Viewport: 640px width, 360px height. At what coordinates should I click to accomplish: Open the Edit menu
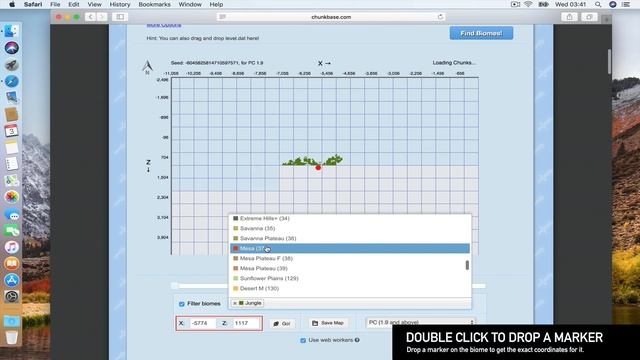74,4
